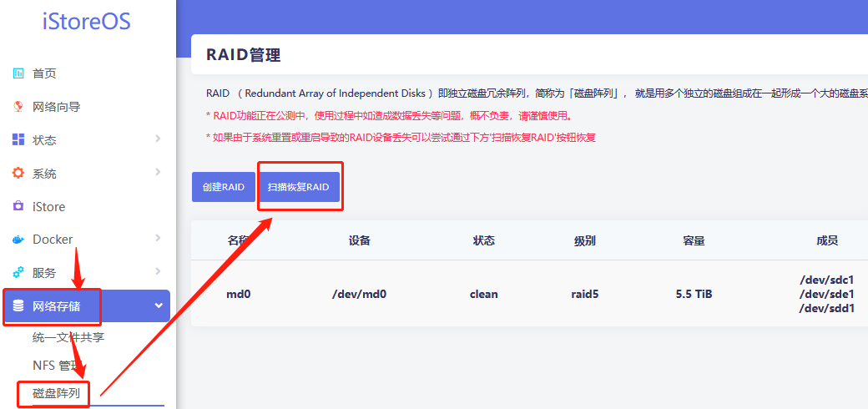Open the 首页 menu item
This screenshot has width=868, height=409.
pyautogui.click(x=44, y=73)
